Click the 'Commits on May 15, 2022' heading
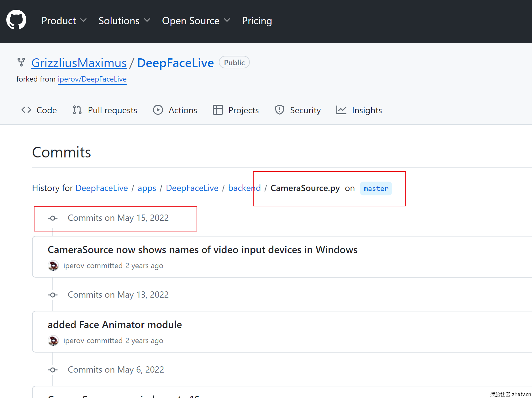This screenshot has height=398, width=532. 118,218
